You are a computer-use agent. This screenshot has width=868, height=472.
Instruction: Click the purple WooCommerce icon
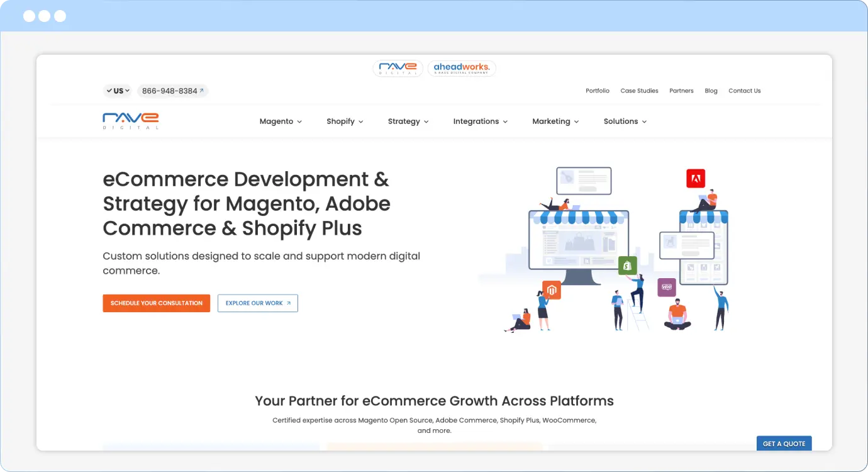pyautogui.click(x=667, y=287)
